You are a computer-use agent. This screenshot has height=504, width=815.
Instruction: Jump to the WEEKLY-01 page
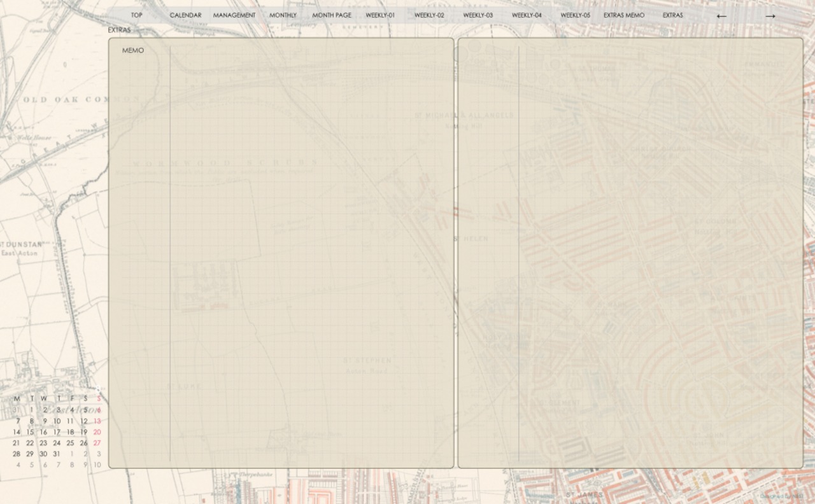[x=380, y=15]
